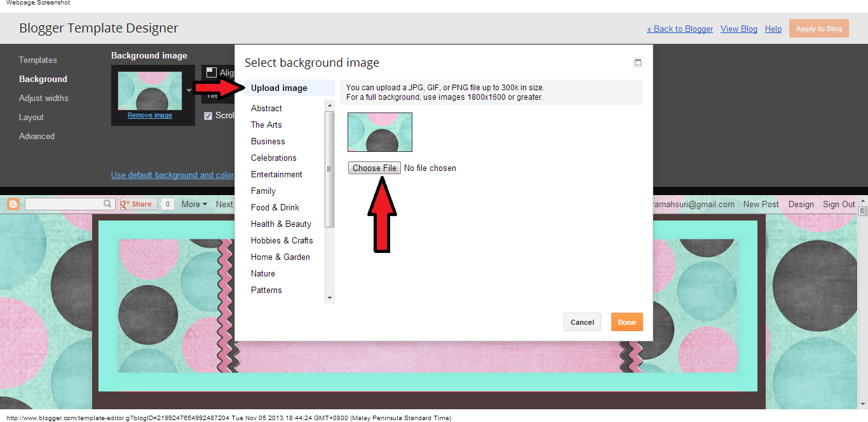This screenshot has height=422, width=868.
Task: Click the Choose File button
Action: (x=374, y=168)
